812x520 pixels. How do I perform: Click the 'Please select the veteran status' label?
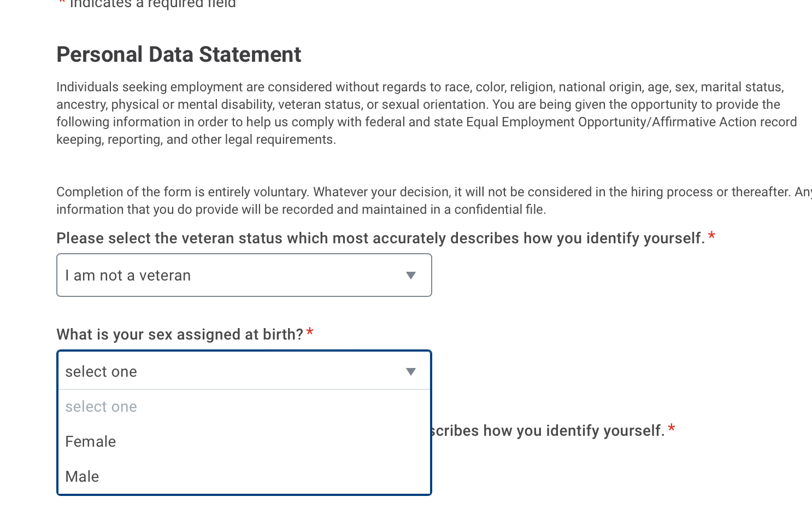click(x=380, y=238)
